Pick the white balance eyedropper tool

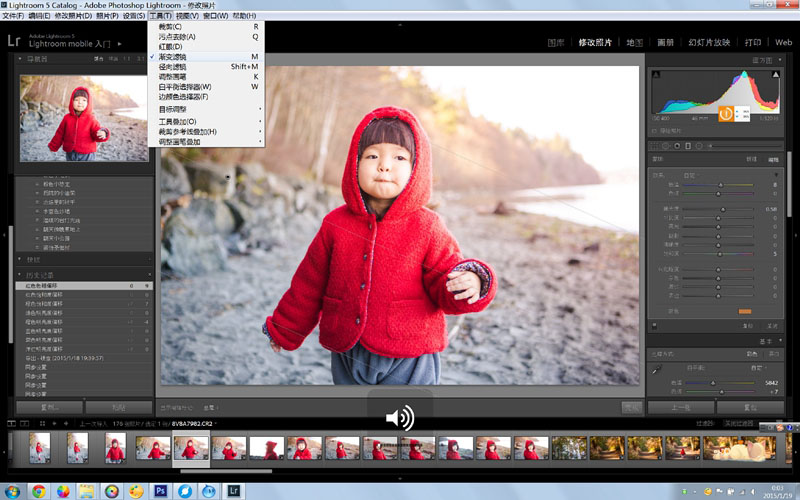[657, 369]
